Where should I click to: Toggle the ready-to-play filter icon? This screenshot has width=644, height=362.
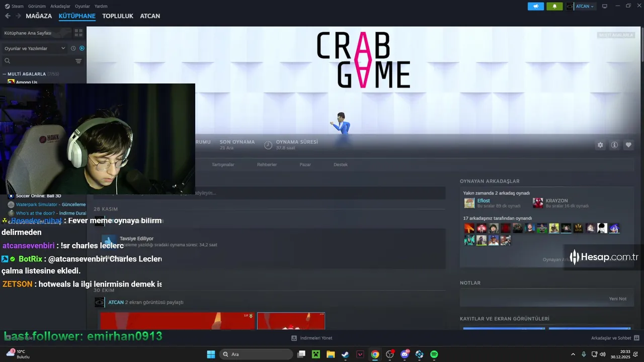[82, 48]
